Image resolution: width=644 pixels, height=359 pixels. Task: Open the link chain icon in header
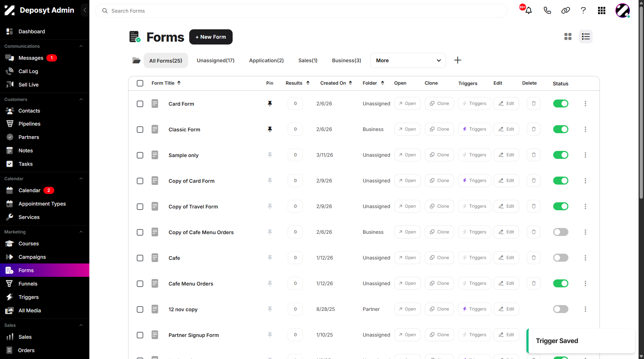pyautogui.click(x=565, y=10)
